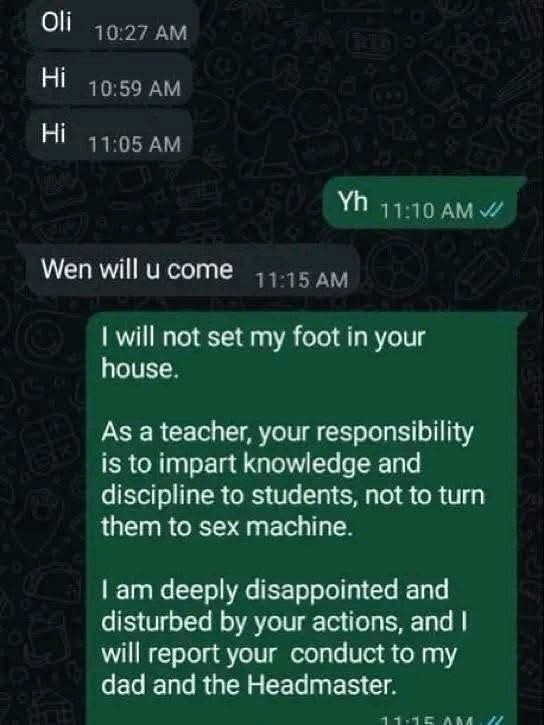Viewport: 544px width, 725px height.
Task: Select the "Hi" message sent at 11:05 AM
Action: [54, 133]
